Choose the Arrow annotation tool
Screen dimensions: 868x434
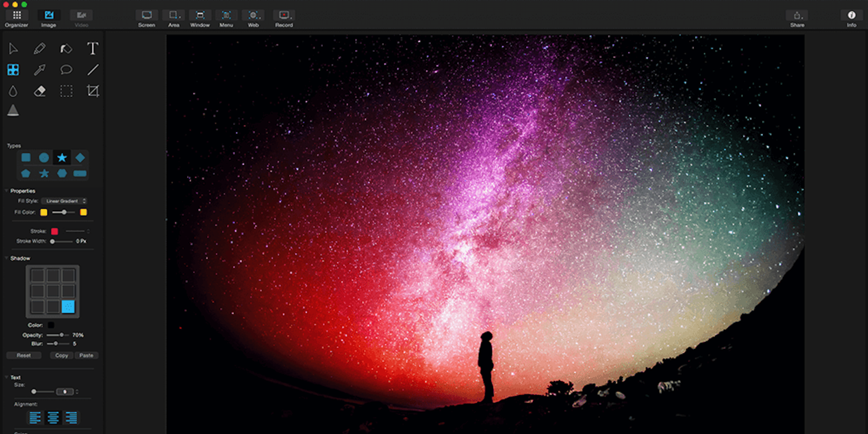click(39, 69)
